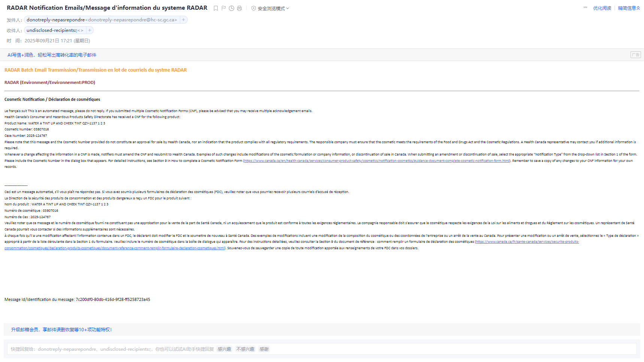Click the undisclosed-recipients recipient chip

(x=55, y=30)
